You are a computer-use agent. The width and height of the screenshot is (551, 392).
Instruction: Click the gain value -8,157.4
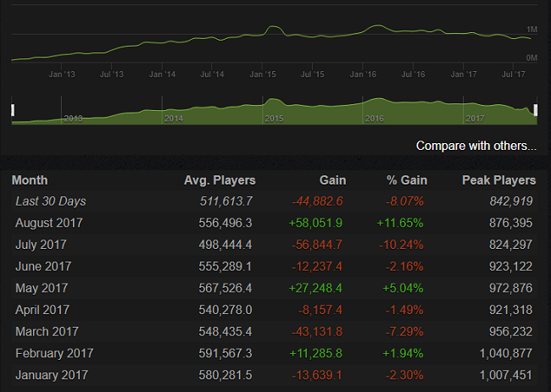click(x=320, y=310)
